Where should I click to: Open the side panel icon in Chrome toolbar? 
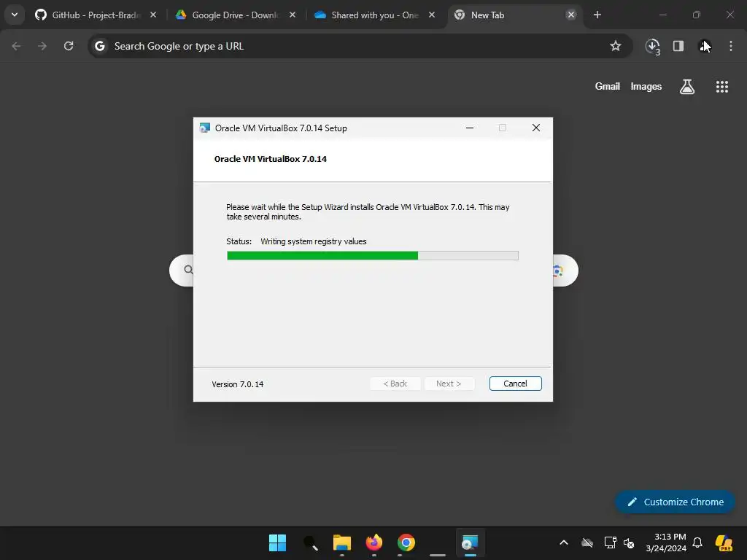click(x=678, y=46)
